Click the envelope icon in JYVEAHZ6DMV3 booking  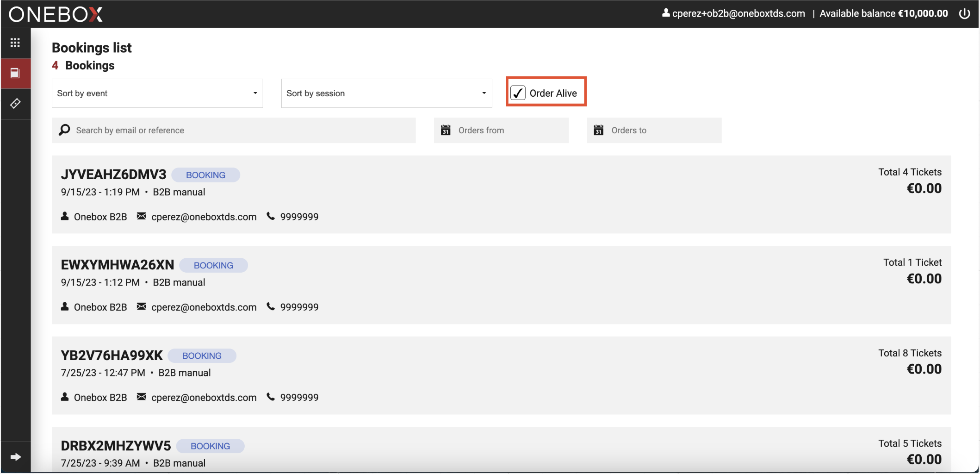click(x=142, y=216)
